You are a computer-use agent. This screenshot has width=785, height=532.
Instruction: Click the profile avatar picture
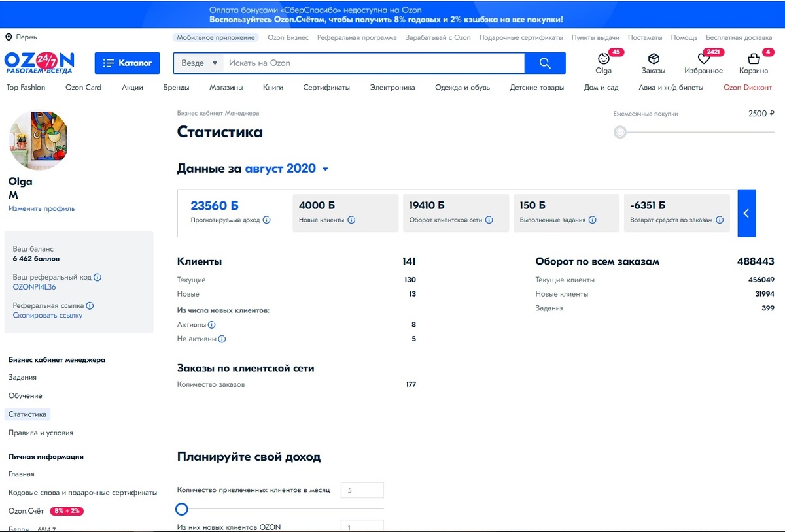pyautogui.click(x=38, y=140)
